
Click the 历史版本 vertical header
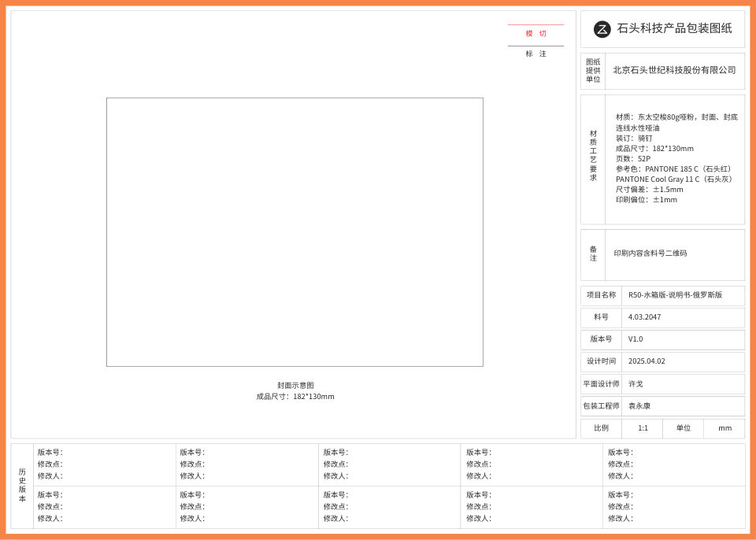(x=22, y=485)
